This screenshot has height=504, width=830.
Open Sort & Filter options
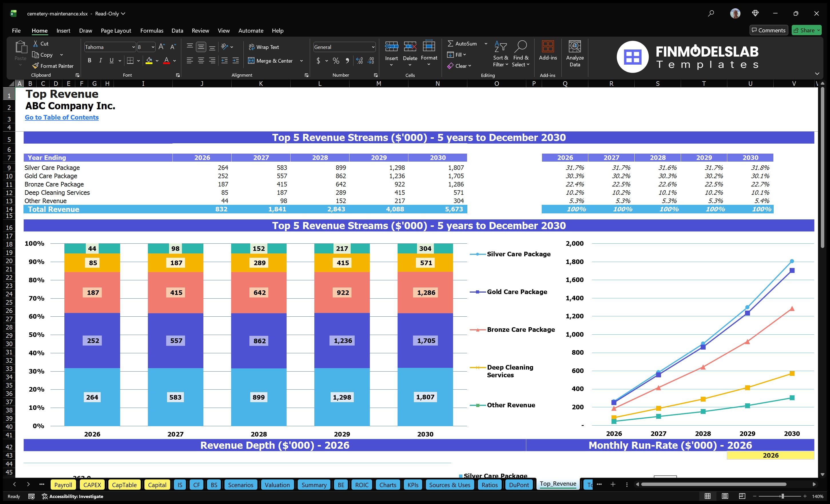(x=501, y=54)
